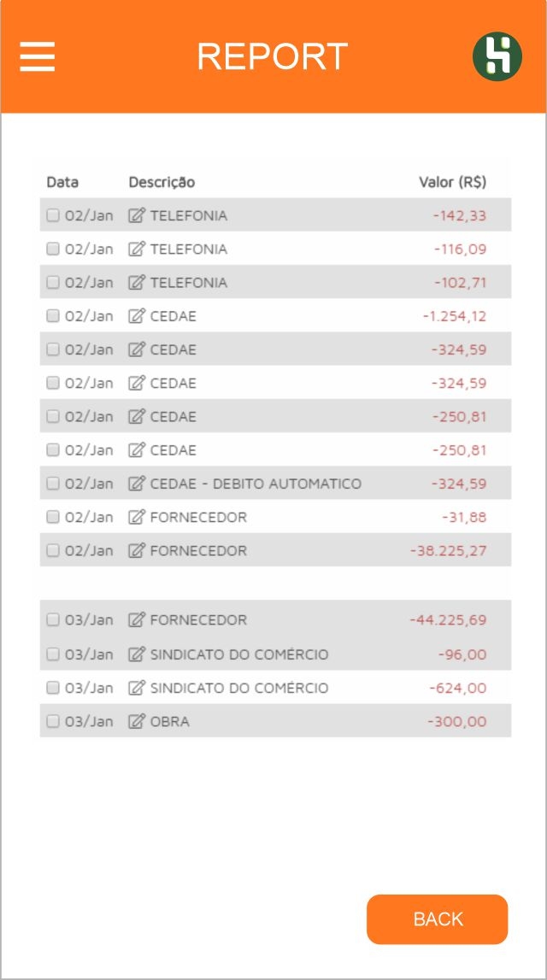Viewport: 547px width, 980px height.
Task: Open the hamburger menu
Action: point(38,56)
